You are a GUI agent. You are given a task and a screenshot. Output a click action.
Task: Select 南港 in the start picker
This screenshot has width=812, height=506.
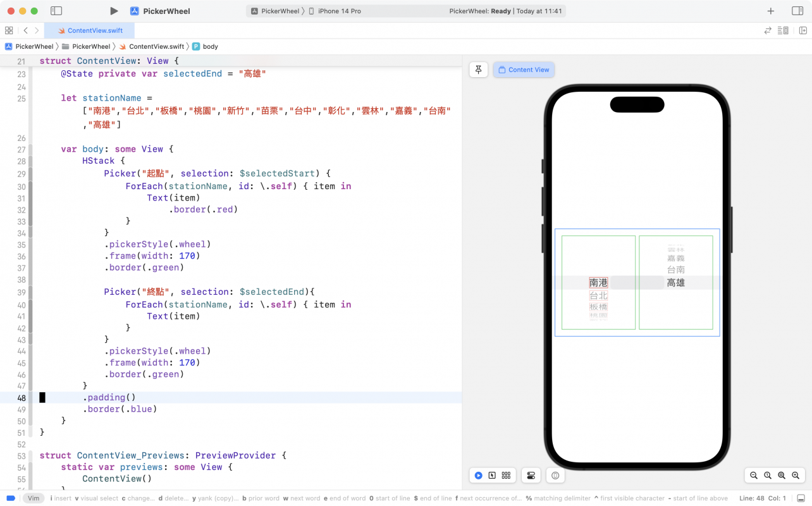tap(598, 283)
